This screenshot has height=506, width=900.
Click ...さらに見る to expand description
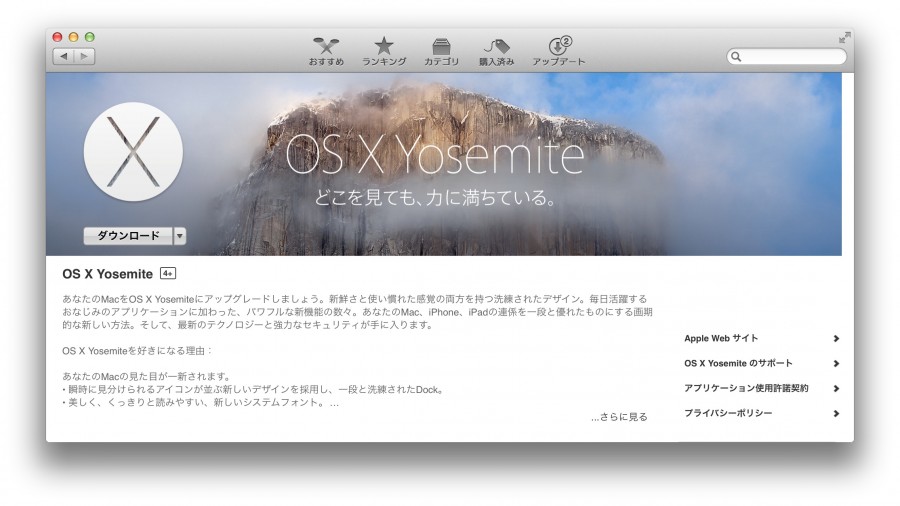tap(619, 417)
